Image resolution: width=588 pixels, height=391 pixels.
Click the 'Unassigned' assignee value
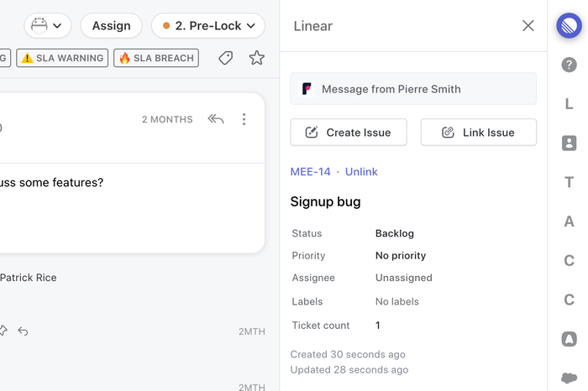tap(404, 278)
